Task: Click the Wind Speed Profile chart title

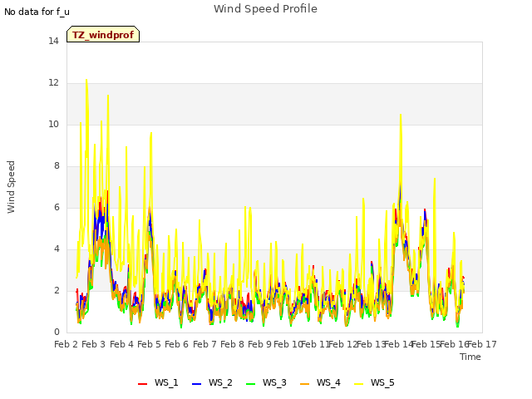Action: tap(265, 8)
